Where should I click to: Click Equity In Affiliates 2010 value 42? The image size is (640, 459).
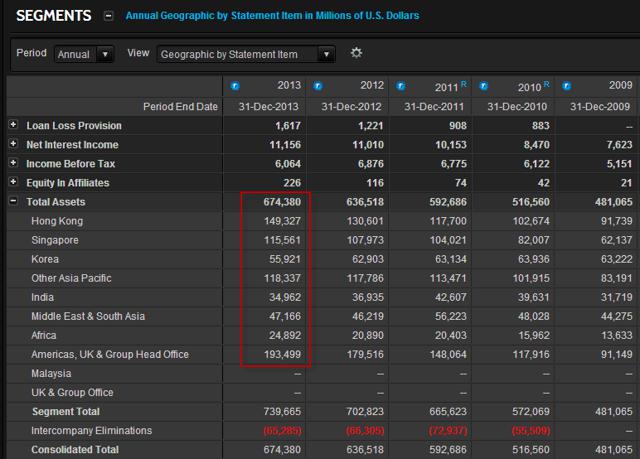[543, 183]
